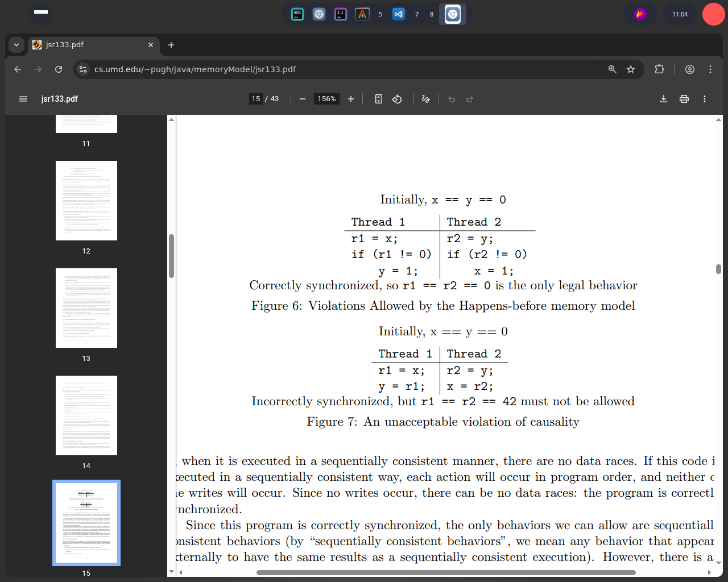Click the flame tray icon

[640, 14]
